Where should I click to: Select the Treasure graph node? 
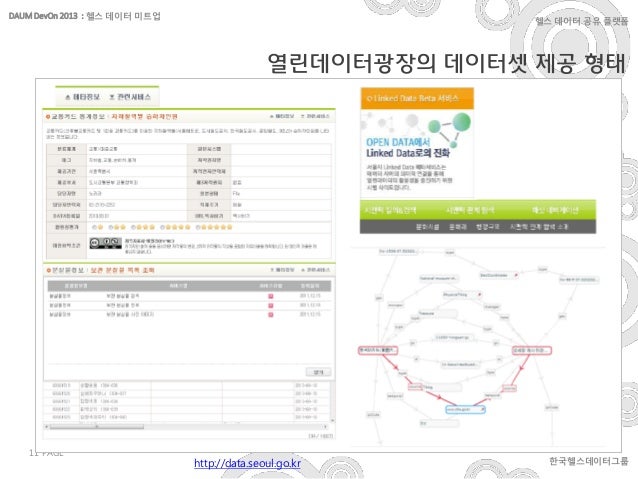437,314
